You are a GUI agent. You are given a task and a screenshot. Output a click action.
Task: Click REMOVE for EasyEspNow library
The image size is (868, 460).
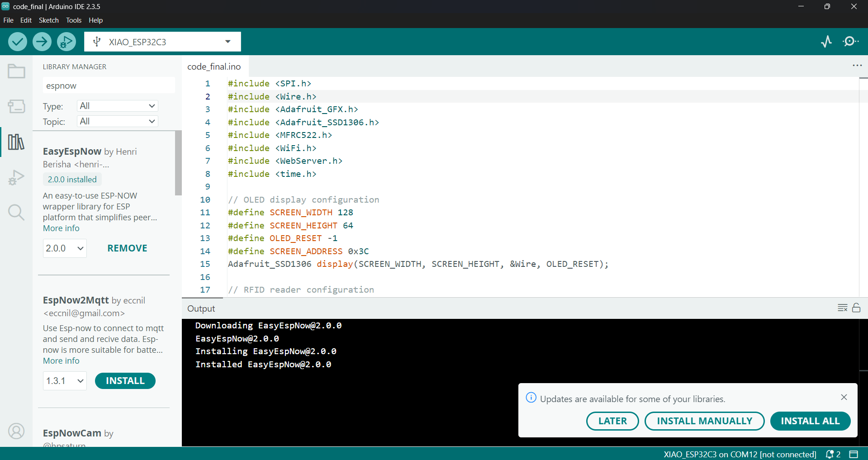127,248
